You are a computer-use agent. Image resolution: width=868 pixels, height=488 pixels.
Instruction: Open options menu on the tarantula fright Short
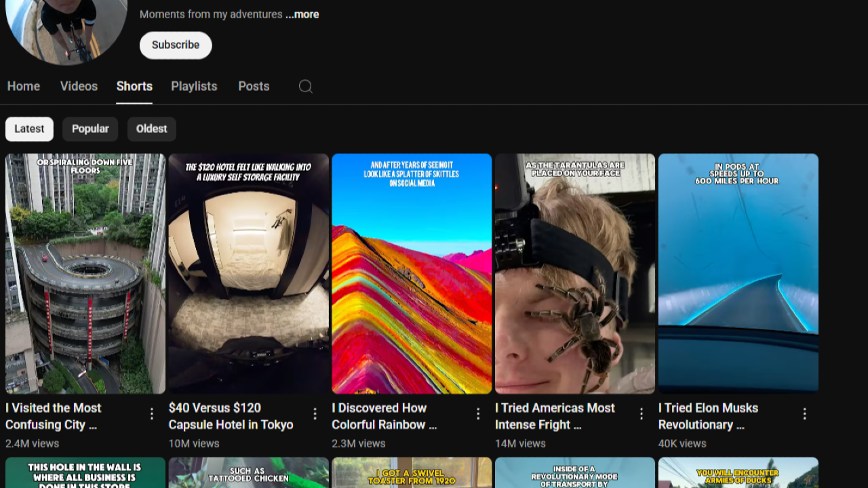(x=642, y=413)
